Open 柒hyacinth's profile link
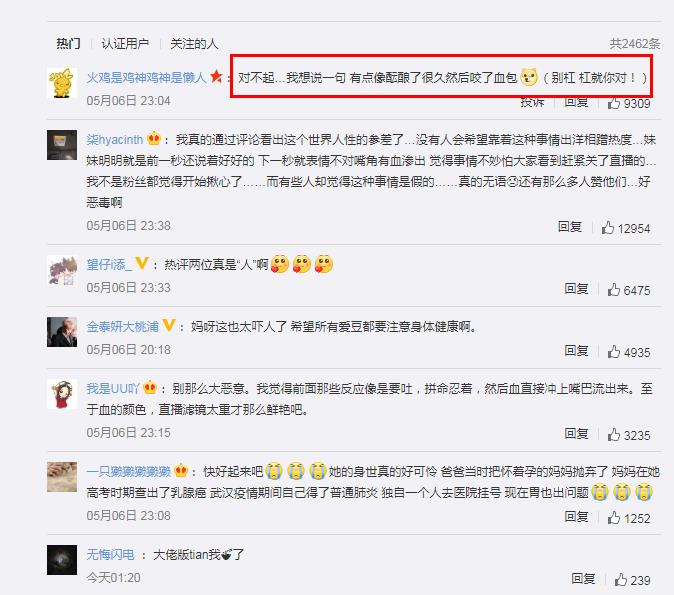Screen dimensions: 674x595 point(114,140)
